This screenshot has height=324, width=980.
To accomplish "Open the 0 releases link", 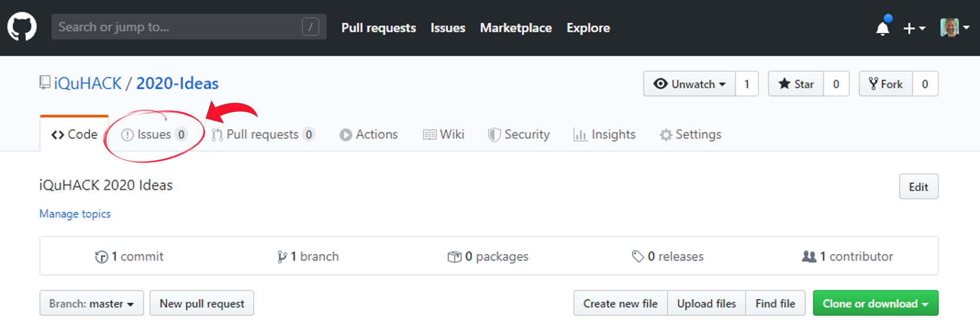I will (x=667, y=256).
